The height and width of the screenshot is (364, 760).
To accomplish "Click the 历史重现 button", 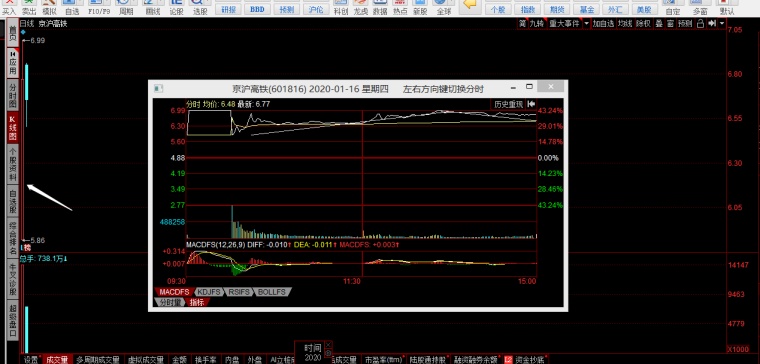I will point(508,104).
